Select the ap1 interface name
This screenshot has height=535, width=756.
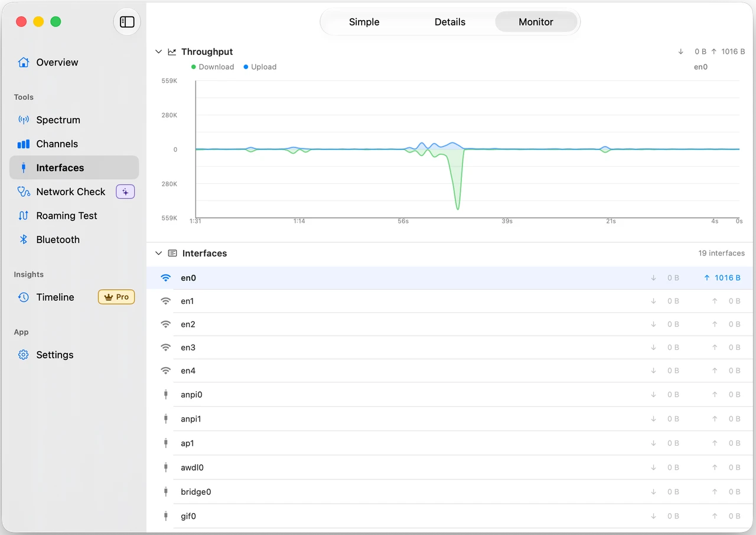187,443
